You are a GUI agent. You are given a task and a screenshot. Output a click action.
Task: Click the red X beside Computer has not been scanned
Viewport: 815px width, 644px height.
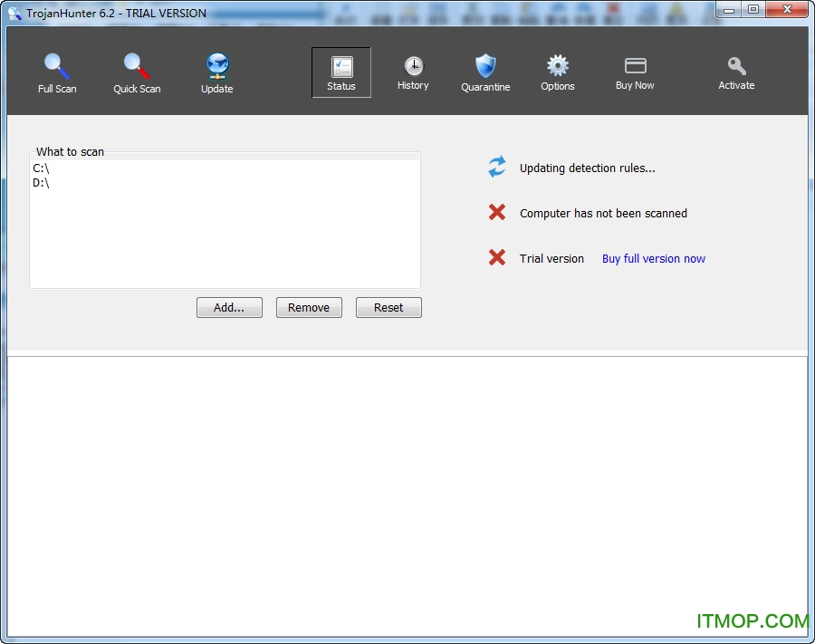click(497, 212)
